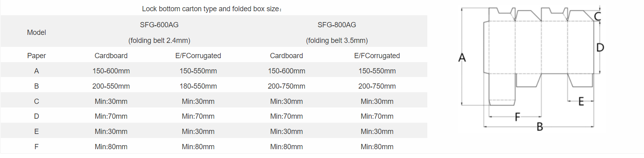
Task: Click label B below the carton diagram
Action: (540, 127)
